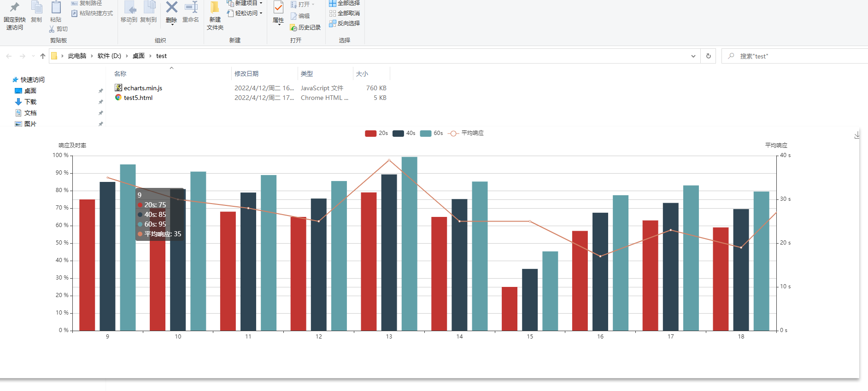Open Properties (属性) from the ribbon
The height and width of the screenshot is (391, 868).
pos(278,12)
